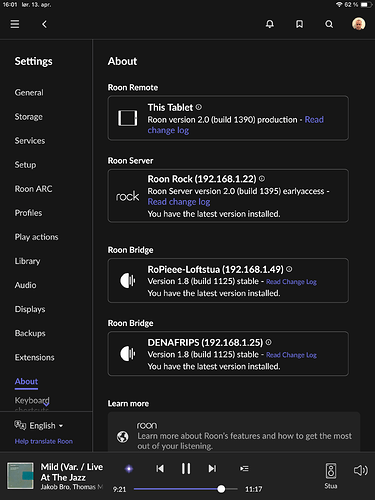Screen dimensions: 375x500
Task: Open Help translate Roon link
Action: point(43,441)
